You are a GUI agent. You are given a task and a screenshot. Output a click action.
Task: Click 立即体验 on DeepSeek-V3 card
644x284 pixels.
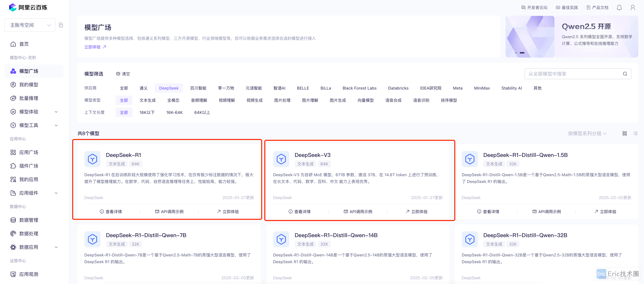click(x=416, y=212)
